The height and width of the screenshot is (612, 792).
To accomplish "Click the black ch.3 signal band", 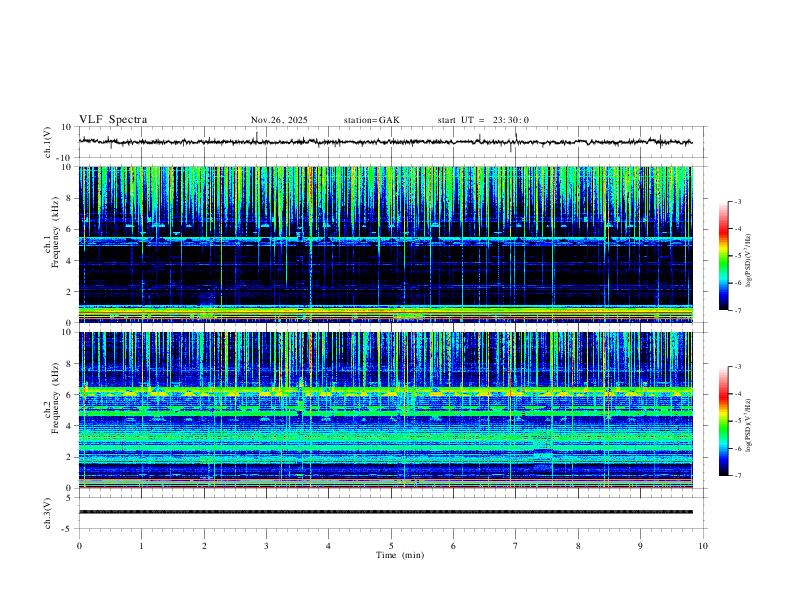I will 385,512.
